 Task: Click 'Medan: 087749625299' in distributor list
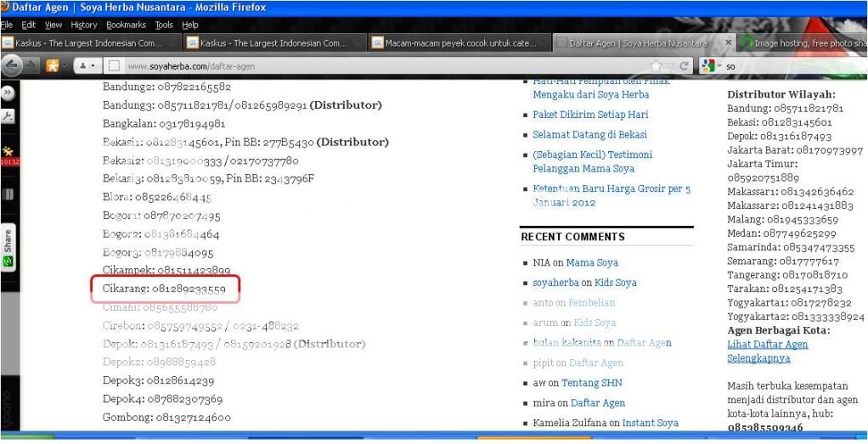coord(781,233)
